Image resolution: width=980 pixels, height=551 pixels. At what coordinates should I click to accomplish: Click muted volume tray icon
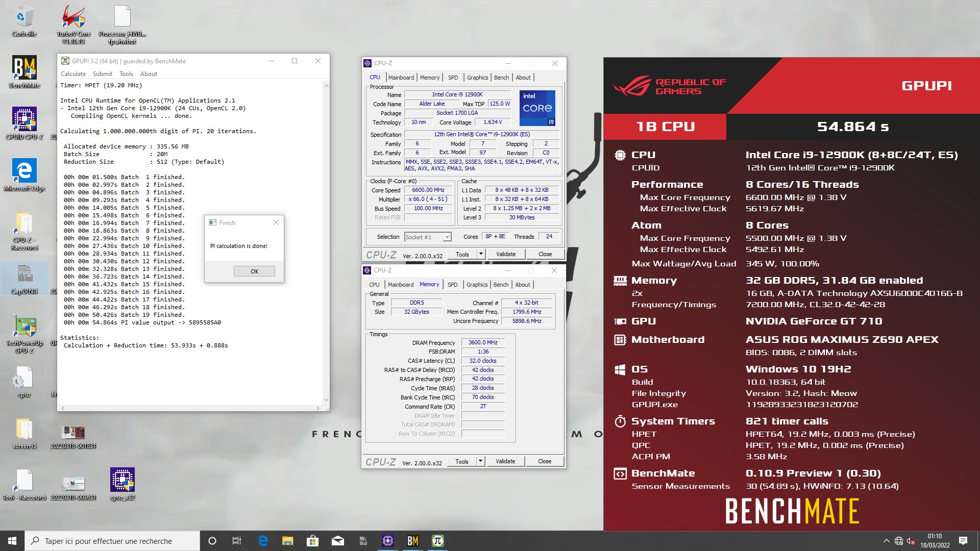911,541
